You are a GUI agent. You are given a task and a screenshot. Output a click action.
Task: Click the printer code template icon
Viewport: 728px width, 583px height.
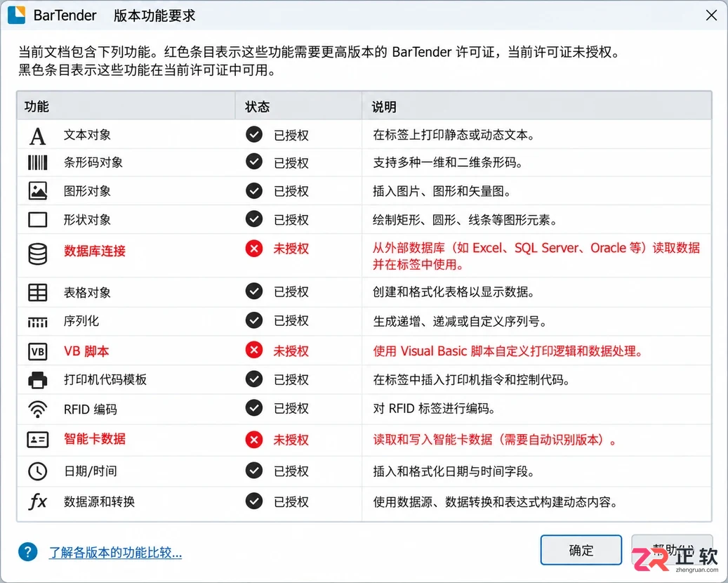pos(38,379)
